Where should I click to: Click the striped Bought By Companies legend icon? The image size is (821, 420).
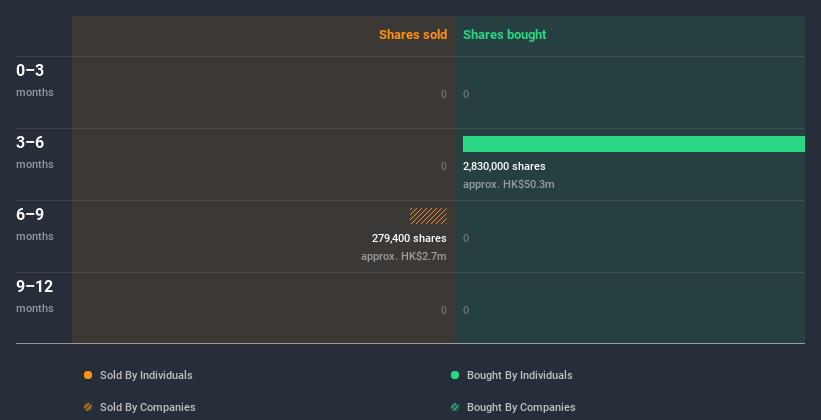455,407
